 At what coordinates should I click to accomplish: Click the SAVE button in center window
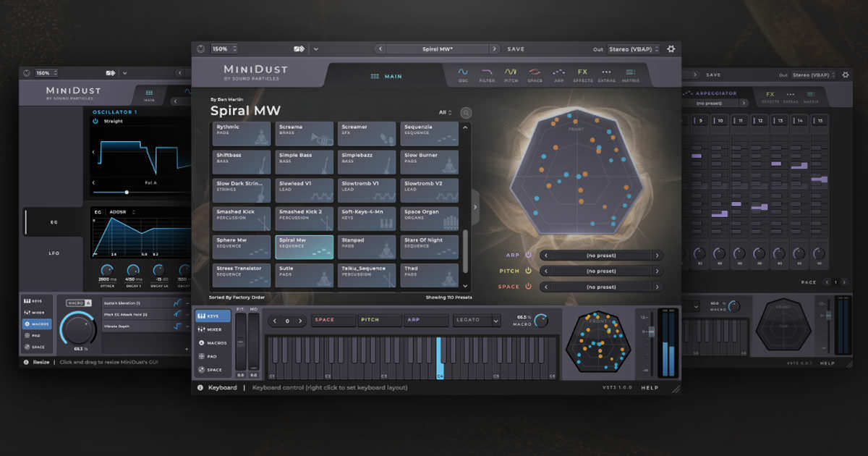(516, 49)
